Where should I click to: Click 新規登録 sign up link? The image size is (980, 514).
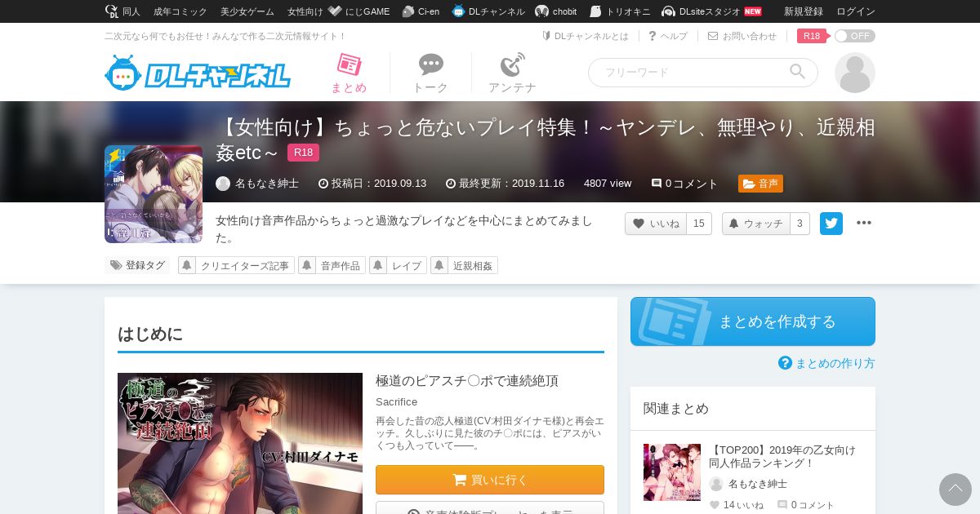804,11
